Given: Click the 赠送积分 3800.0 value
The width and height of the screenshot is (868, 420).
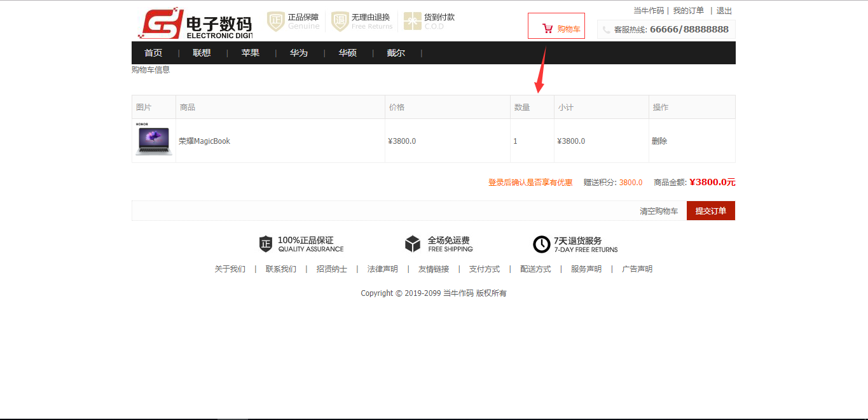Looking at the screenshot, I should tap(631, 183).
